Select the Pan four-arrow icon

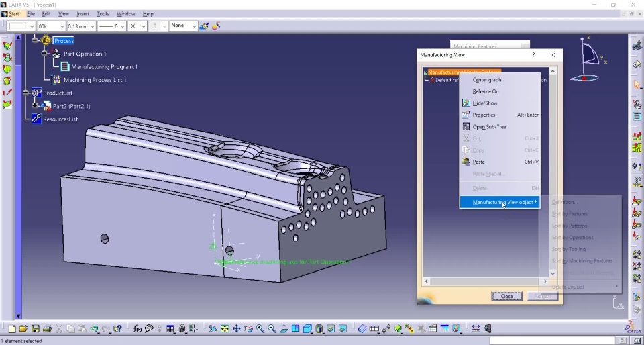pos(237,329)
